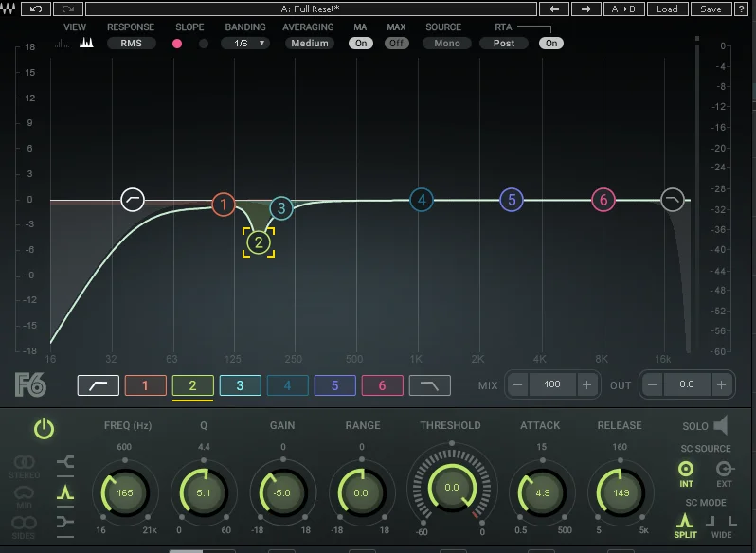Open the band 3 tab

tap(240, 385)
